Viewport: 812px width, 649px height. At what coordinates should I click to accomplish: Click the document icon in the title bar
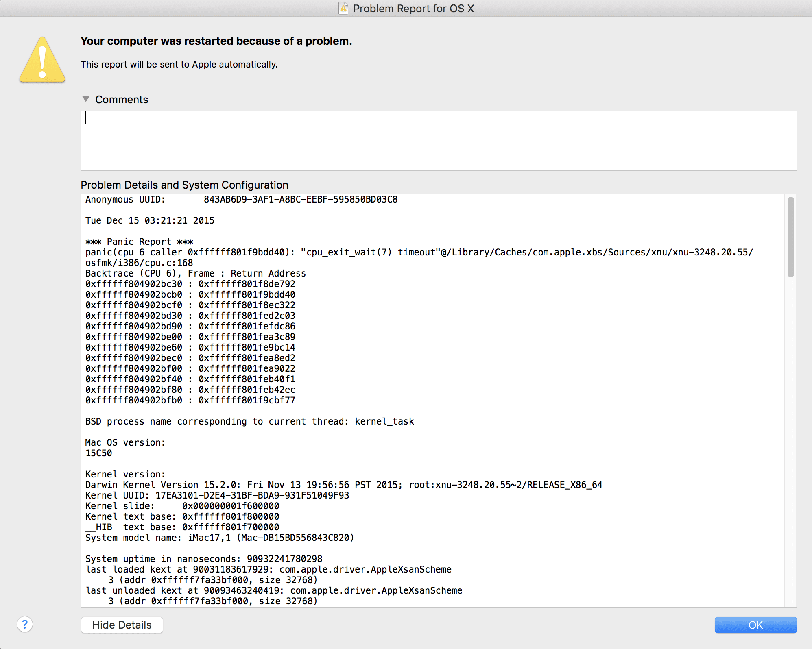343,8
